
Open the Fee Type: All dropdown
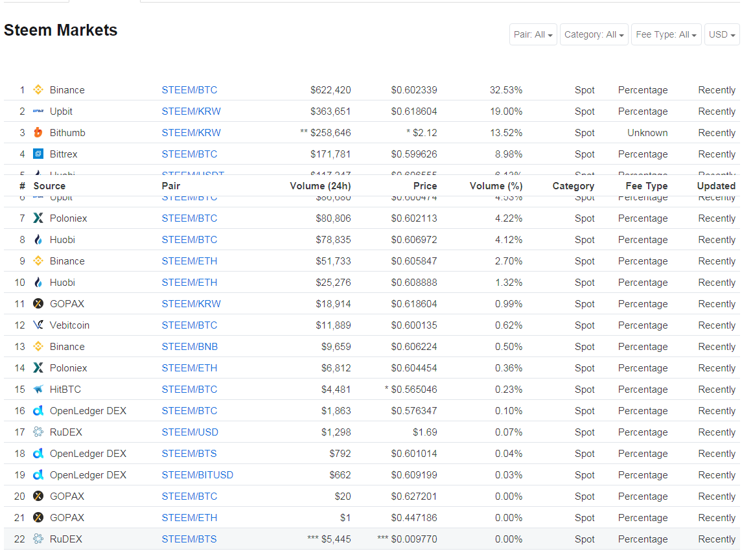[x=666, y=34]
